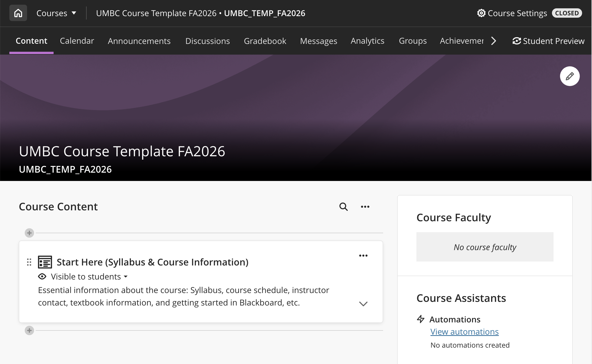Search course content with the magnifier icon
Viewport: 592px width, 364px height.
point(343,207)
